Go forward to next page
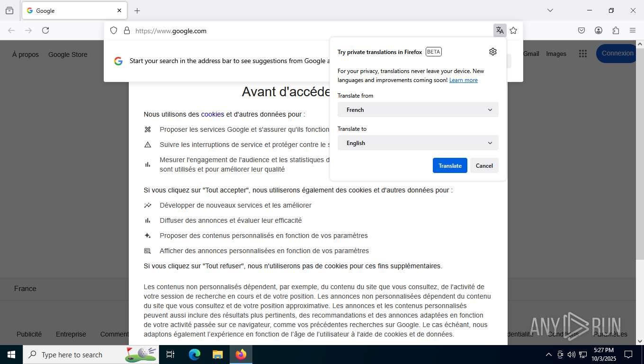 (x=28, y=30)
